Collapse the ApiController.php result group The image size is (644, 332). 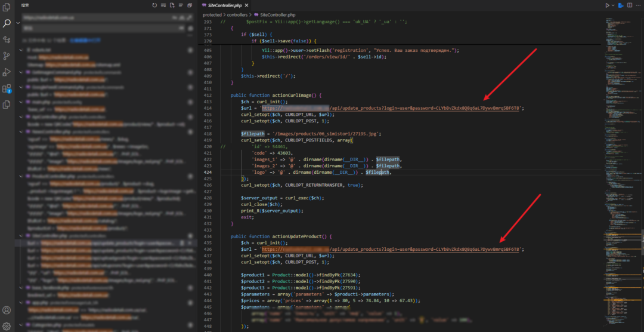21,117
